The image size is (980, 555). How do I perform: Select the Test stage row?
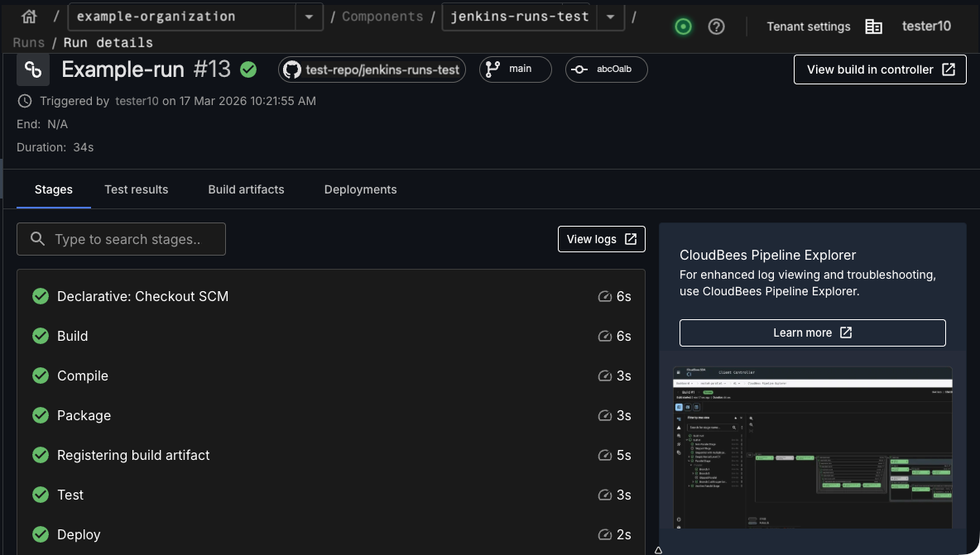(331, 495)
